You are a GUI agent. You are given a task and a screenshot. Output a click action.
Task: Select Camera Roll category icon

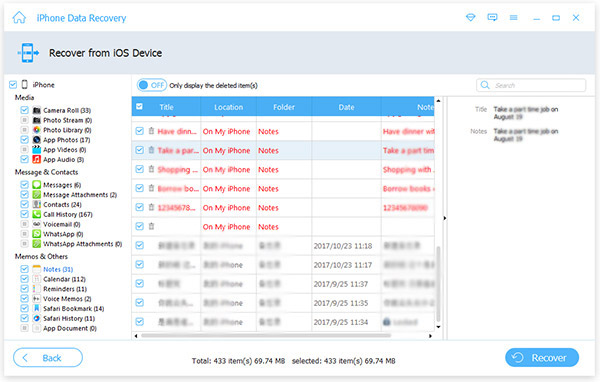tap(37, 110)
